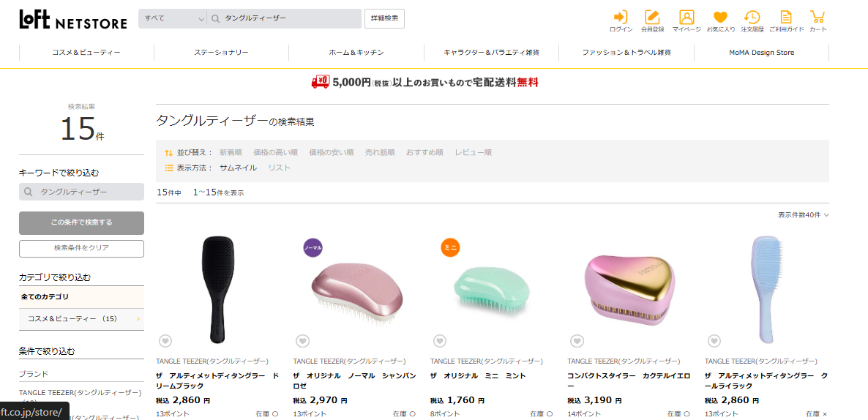Open ステーショナリー navigation menu

tap(222, 53)
